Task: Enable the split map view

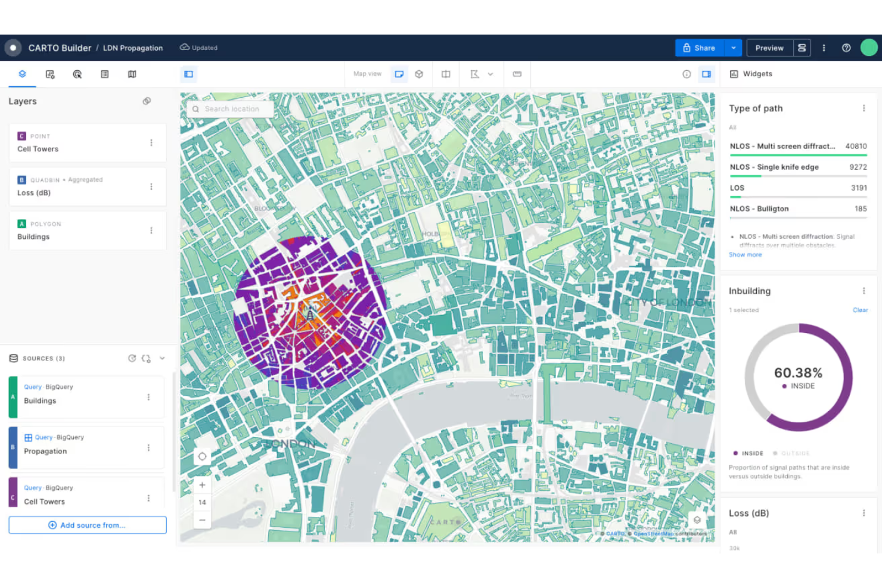Action: [446, 74]
